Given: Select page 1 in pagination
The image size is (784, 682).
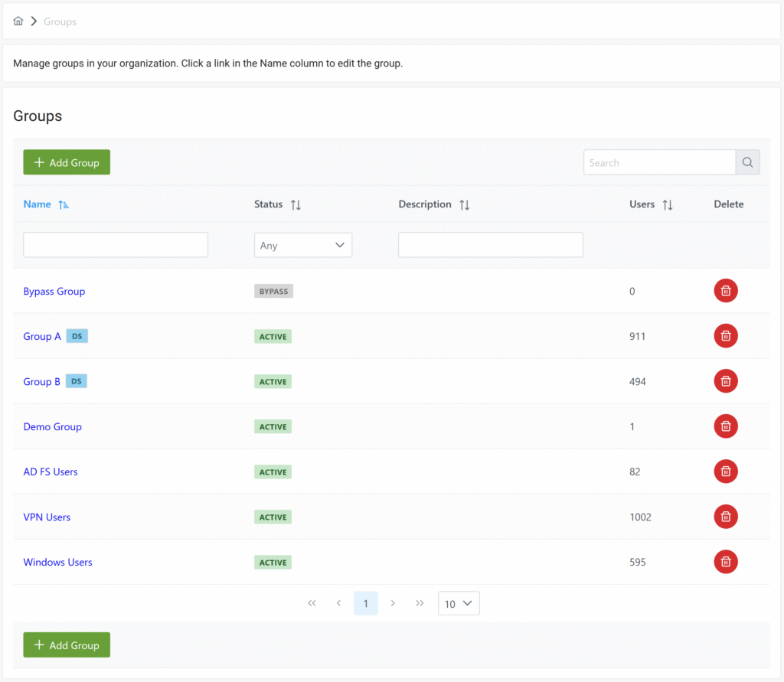Looking at the screenshot, I should (x=365, y=603).
